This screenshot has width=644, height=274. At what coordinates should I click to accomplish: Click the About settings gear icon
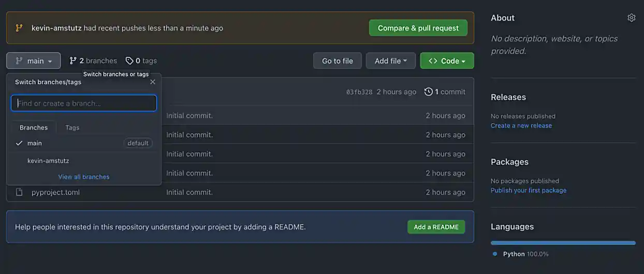631,18
